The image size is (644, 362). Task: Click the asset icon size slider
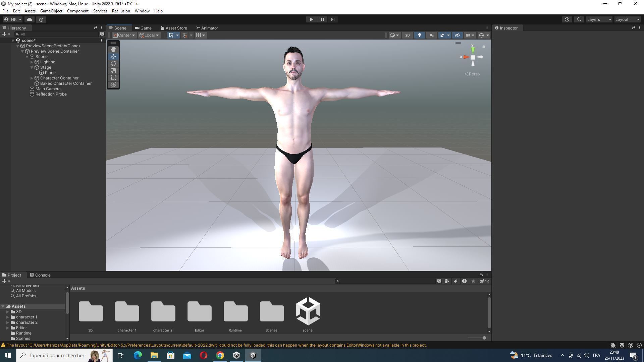[x=484, y=338]
